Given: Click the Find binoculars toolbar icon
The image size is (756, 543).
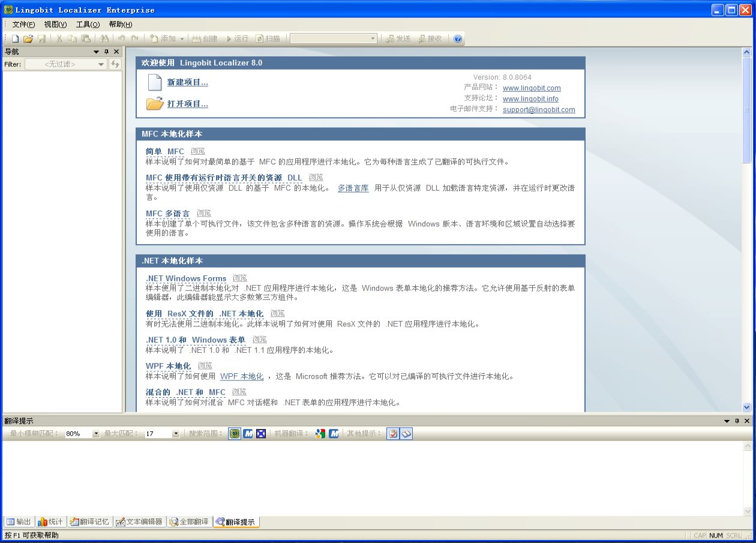Looking at the screenshot, I should tap(104, 38).
